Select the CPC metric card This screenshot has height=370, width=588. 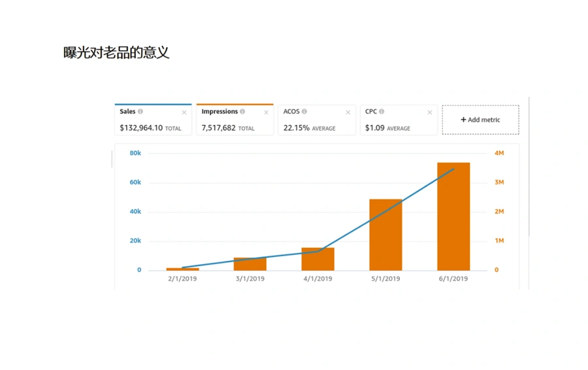(399, 120)
